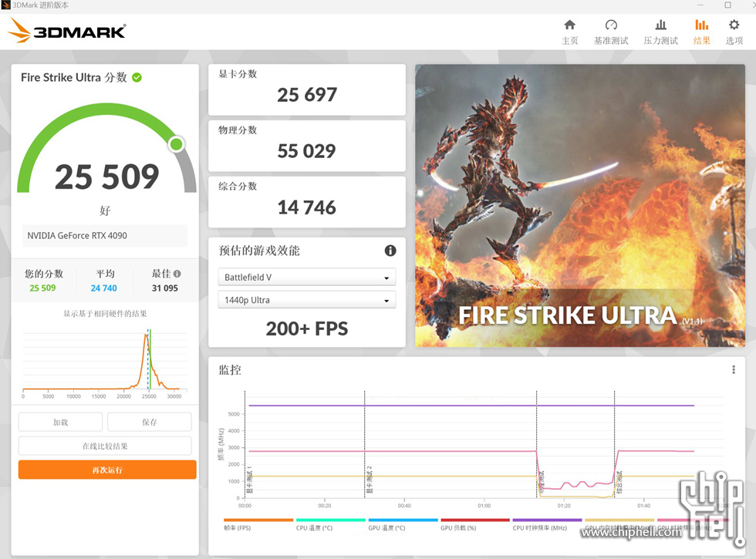Click the 保存 save button
The width and height of the screenshot is (756, 559).
click(x=150, y=422)
